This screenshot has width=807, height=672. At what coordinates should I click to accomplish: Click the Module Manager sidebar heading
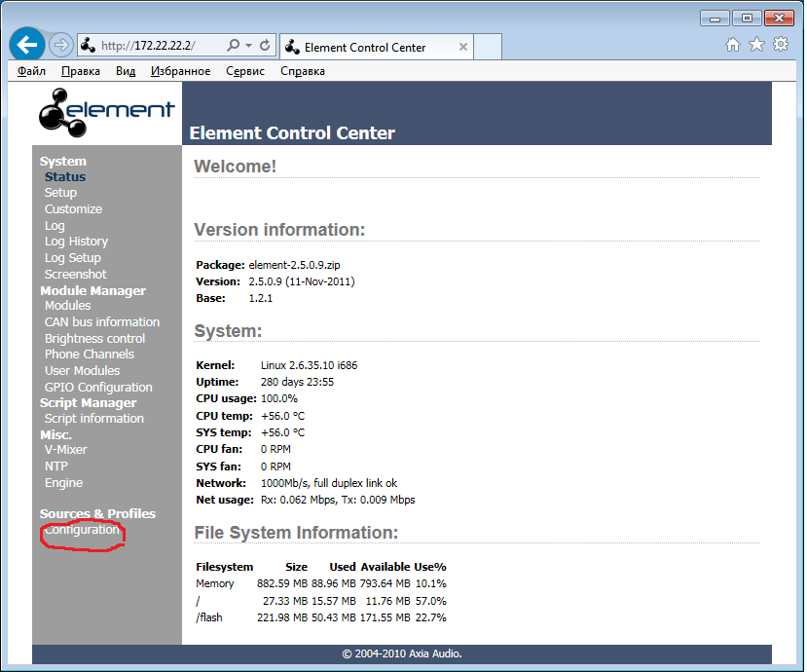coord(92,290)
